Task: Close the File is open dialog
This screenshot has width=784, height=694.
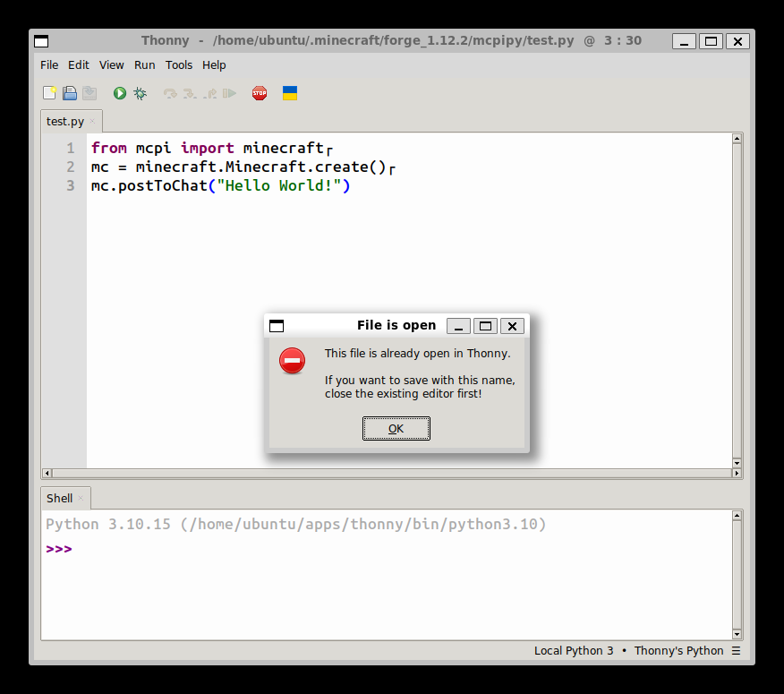Action: [512, 326]
